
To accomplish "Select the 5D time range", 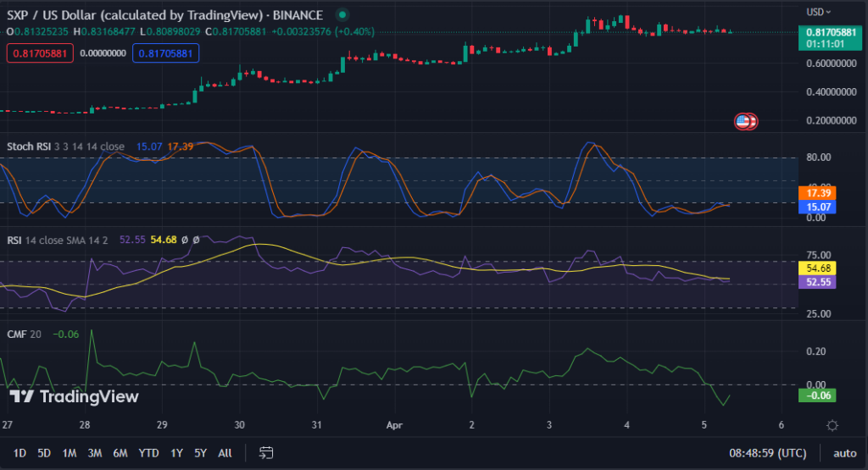I will click(44, 453).
